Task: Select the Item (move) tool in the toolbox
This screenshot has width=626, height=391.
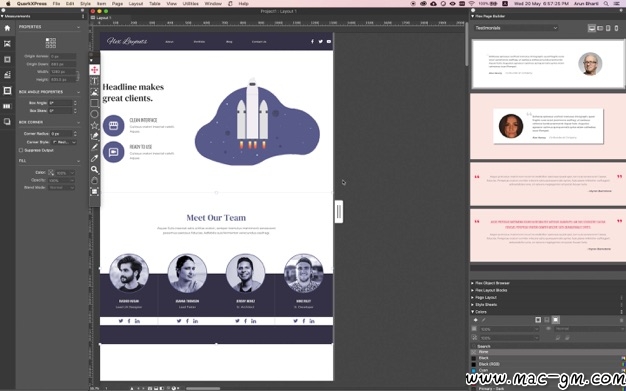Action: [94, 70]
